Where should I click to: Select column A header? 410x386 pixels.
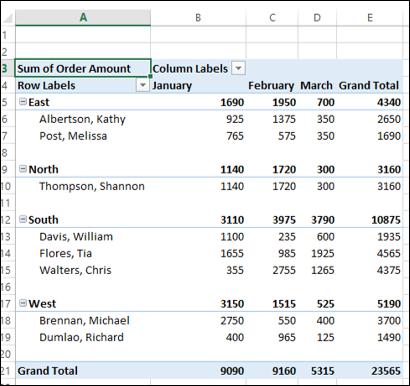pos(83,17)
